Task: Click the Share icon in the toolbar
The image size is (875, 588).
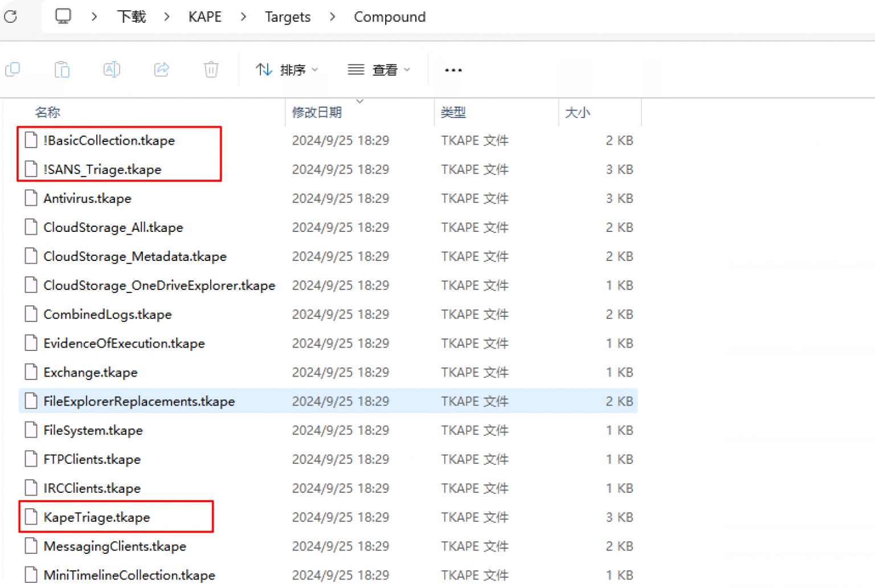Action: (x=162, y=69)
